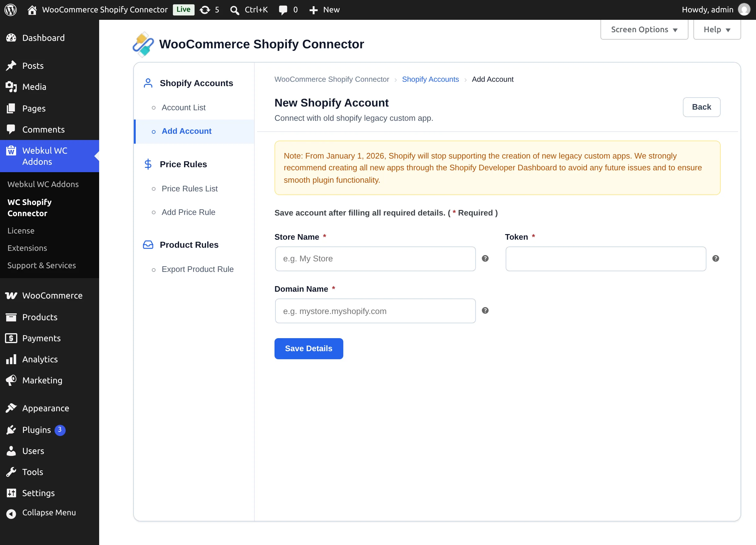This screenshot has height=545, width=756.
Task: Click the Media icon in sidebar
Action: click(11, 87)
